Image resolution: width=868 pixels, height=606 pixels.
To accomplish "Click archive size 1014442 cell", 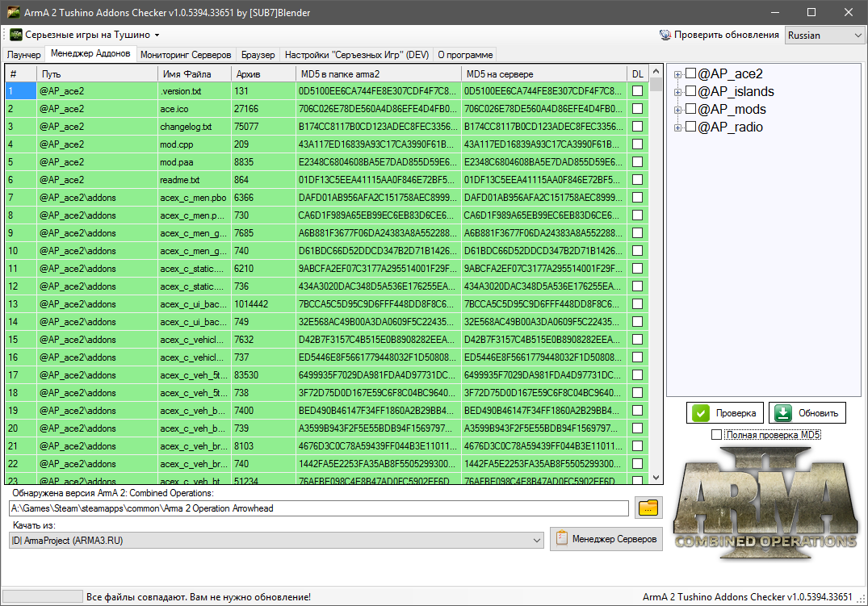I will pos(263,304).
